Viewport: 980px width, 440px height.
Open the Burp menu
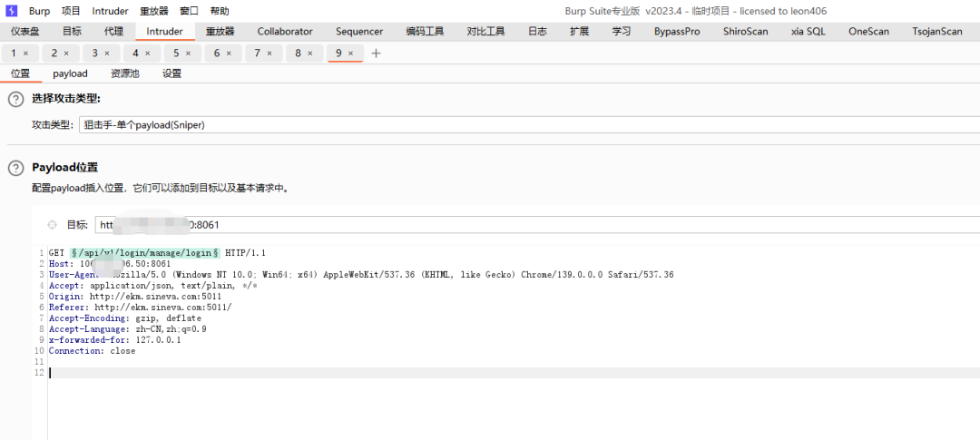39,11
